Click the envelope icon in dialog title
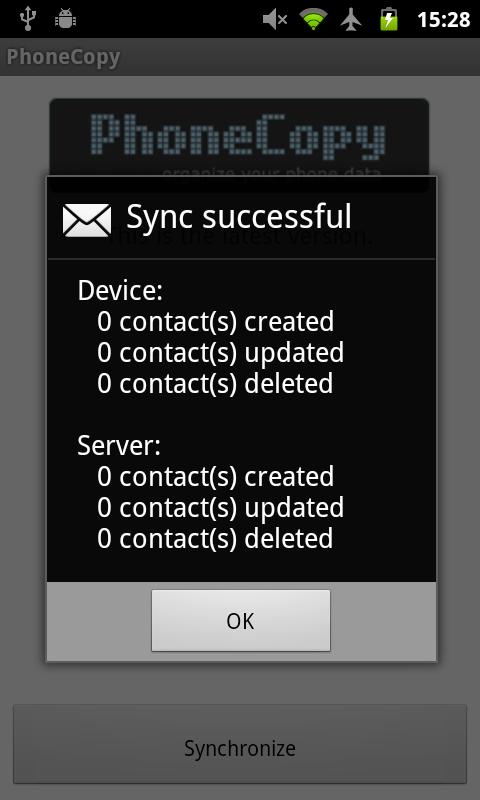 pos(87,220)
